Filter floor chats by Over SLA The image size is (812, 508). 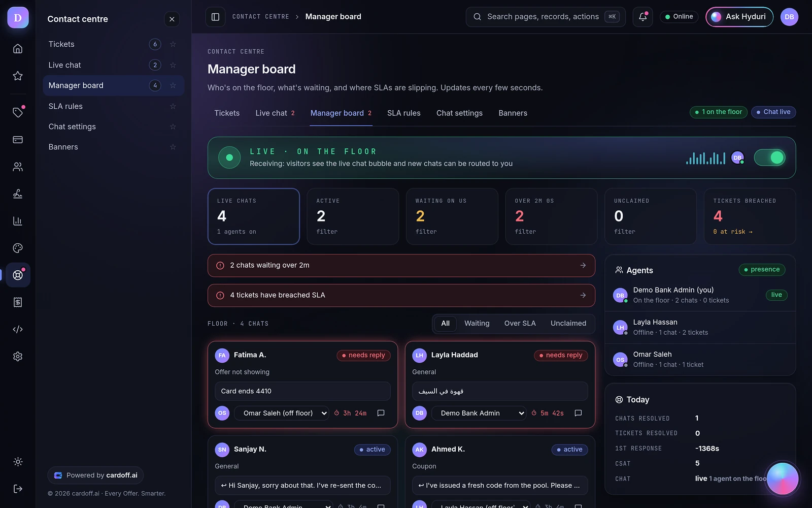520,324
